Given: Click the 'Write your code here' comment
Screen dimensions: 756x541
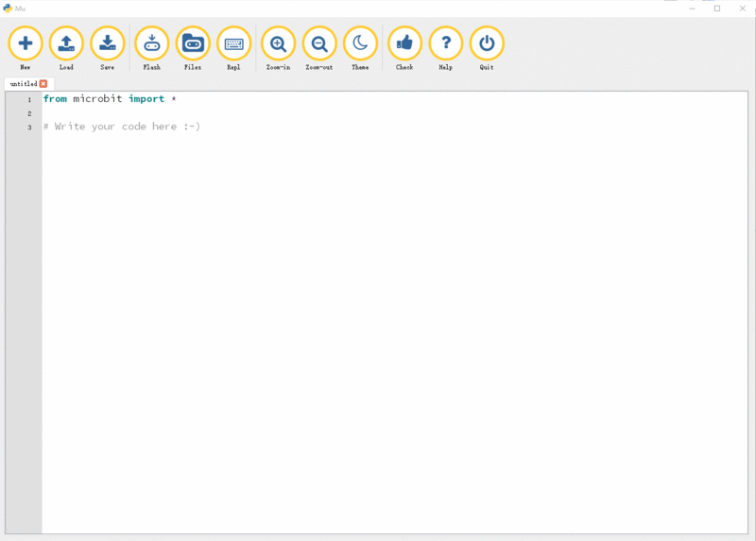Looking at the screenshot, I should click(122, 127).
